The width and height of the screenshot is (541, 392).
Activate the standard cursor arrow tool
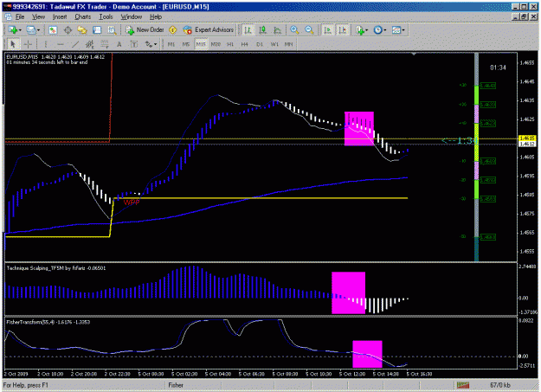coord(13,44)
